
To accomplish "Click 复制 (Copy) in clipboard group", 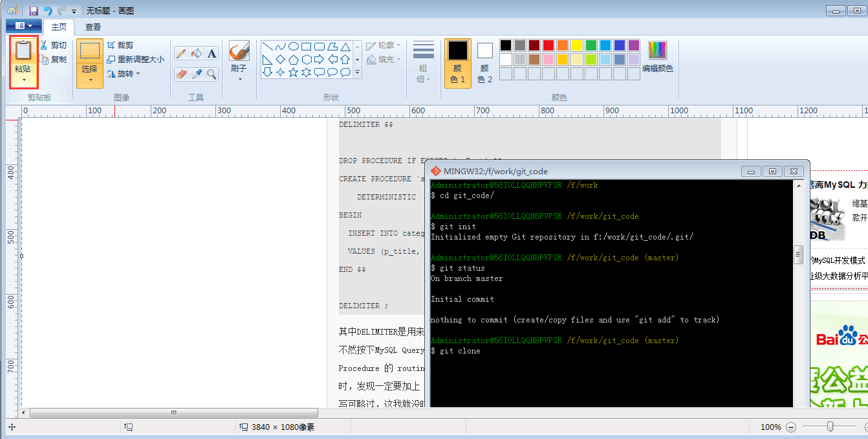I will [53, 59].
